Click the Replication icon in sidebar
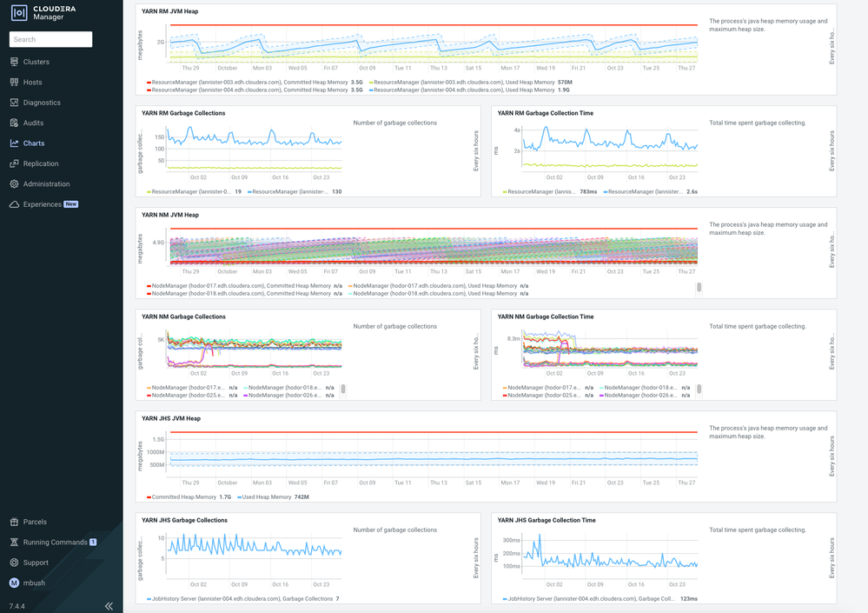 pyautogui.click(x=15, y=163)
